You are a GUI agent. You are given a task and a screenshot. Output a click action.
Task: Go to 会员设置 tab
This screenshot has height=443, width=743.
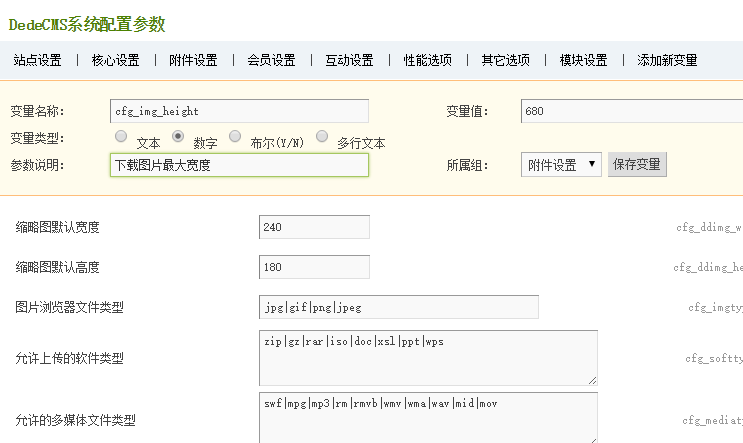(272, 60)
